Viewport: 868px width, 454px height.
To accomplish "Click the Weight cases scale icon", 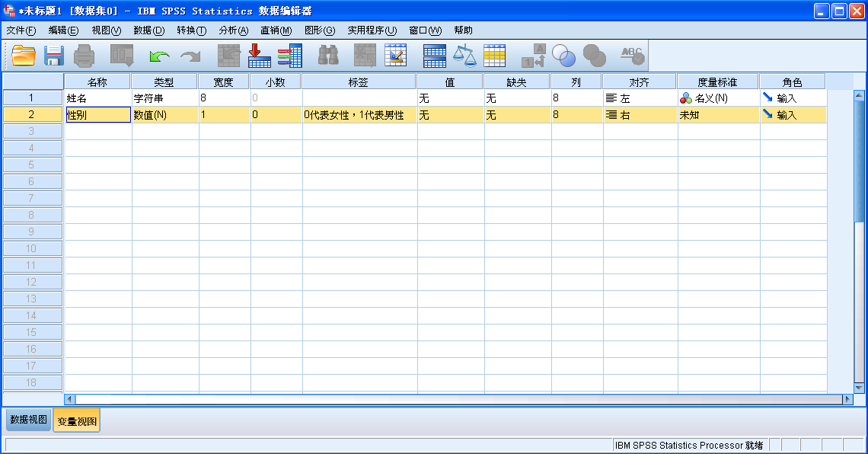I will tap(464, 56).
